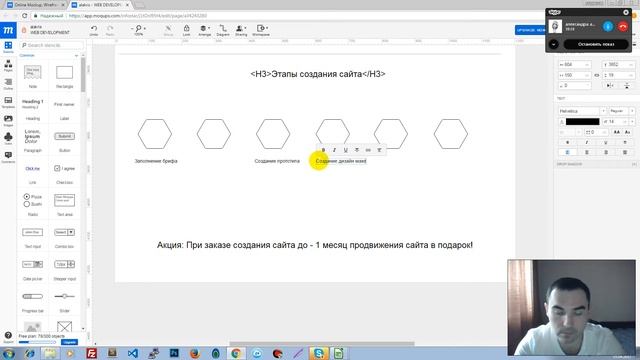Select the Checkbox stencil 'I agree'
The height and width of the screenshot is (360, 640).
[64, 173]
